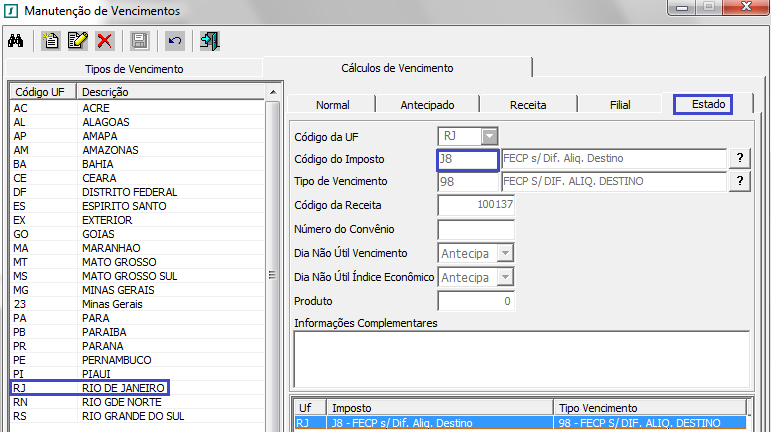The height and width of the screenshot is (432, 771).
Task: Click the application icon in title bar
Action: [x=11, y=10]
